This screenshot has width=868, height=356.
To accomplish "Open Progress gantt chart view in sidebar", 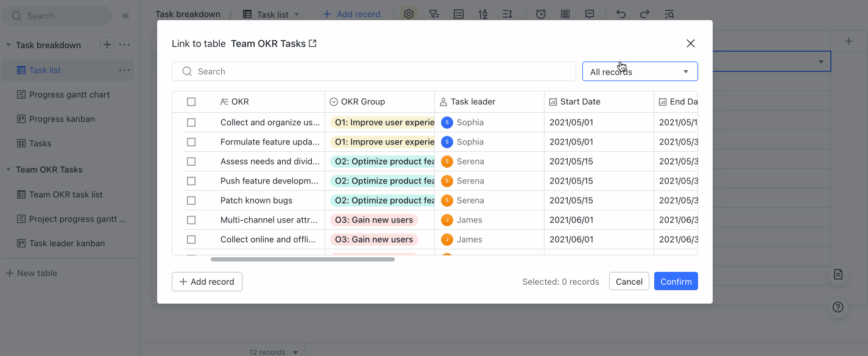I will [x=69, y=94].
